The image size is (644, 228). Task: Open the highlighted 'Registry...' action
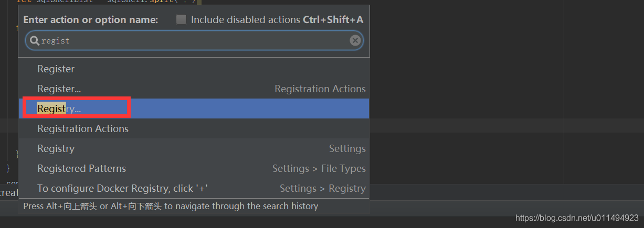[x=194, y=108]
